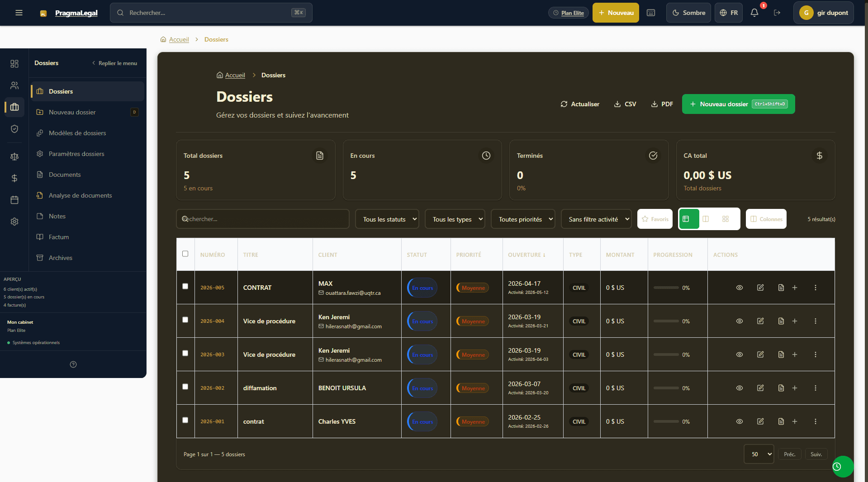
Task: Edit dossier 2026-005 with the pencil icon
Action: (x=760, y=288)
